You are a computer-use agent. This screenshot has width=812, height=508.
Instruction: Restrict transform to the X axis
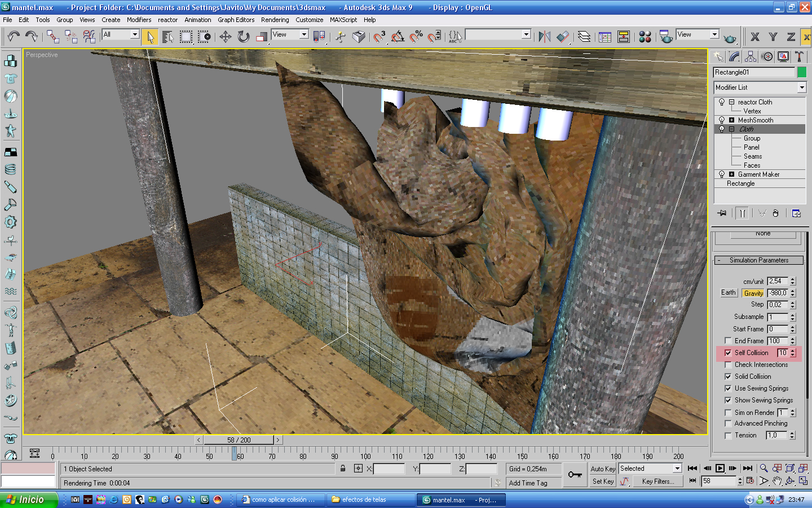click(755, 37)
